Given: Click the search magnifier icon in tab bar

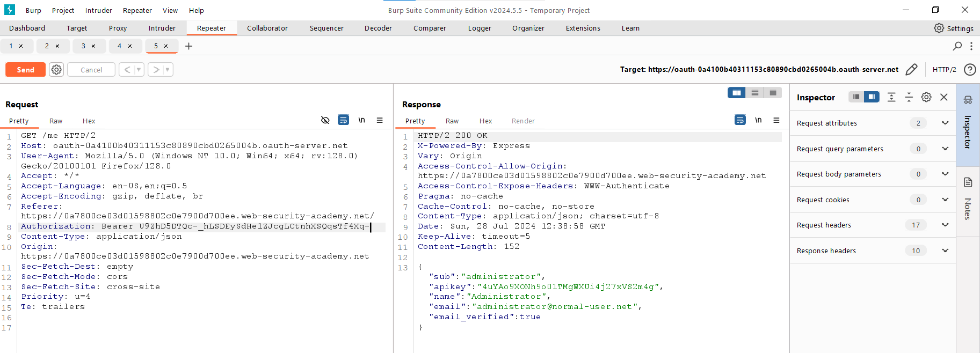Looking at the screenshot, I should click(957, 46).
